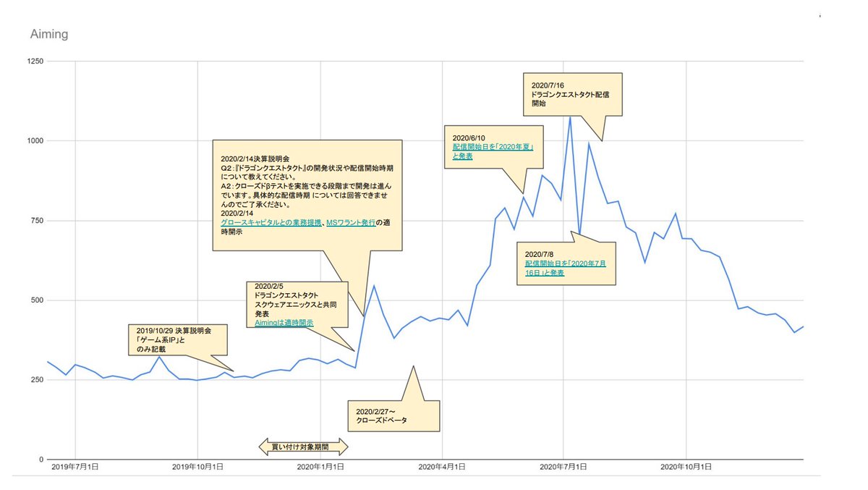Select the 2020/7/16 配信開始 callout
Viewport: 868px width, 490px height.
point(573,93)
